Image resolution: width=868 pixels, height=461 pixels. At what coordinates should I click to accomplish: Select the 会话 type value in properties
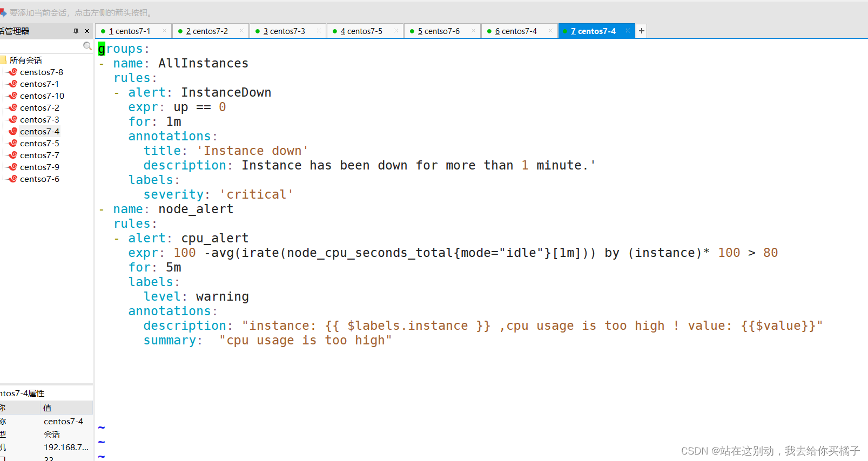click(52, 434)
